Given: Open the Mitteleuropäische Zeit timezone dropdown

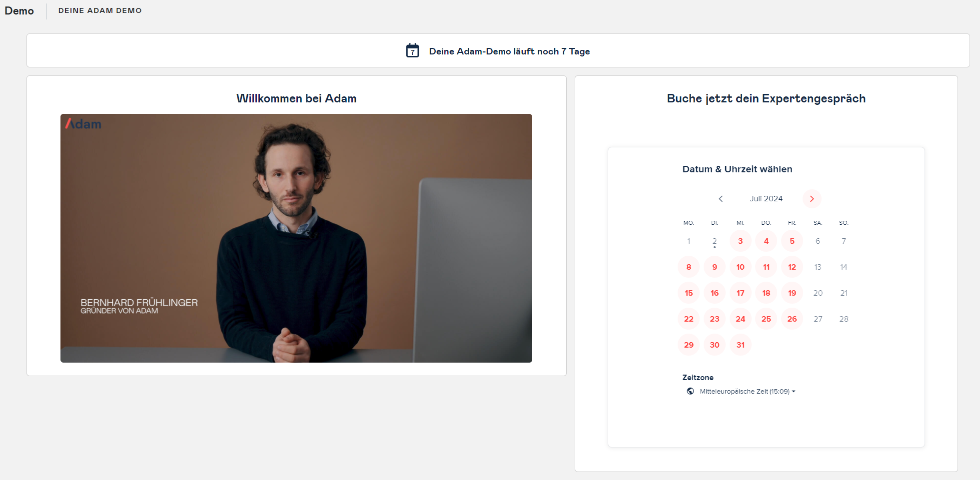Looking at the screenshot, I should point(748,392).
